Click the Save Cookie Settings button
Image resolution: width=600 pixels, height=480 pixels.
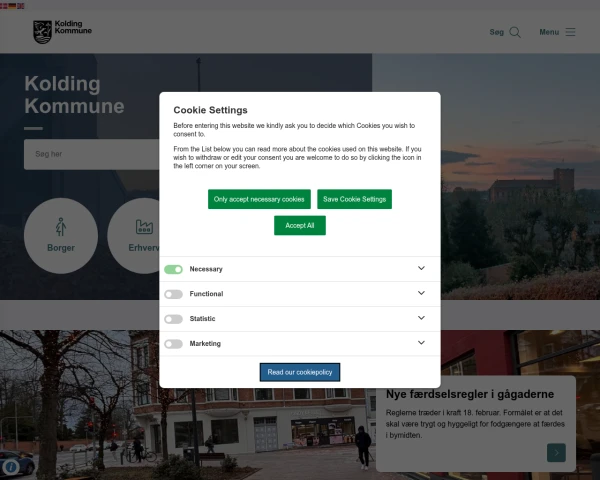click(x=354, y=199)
